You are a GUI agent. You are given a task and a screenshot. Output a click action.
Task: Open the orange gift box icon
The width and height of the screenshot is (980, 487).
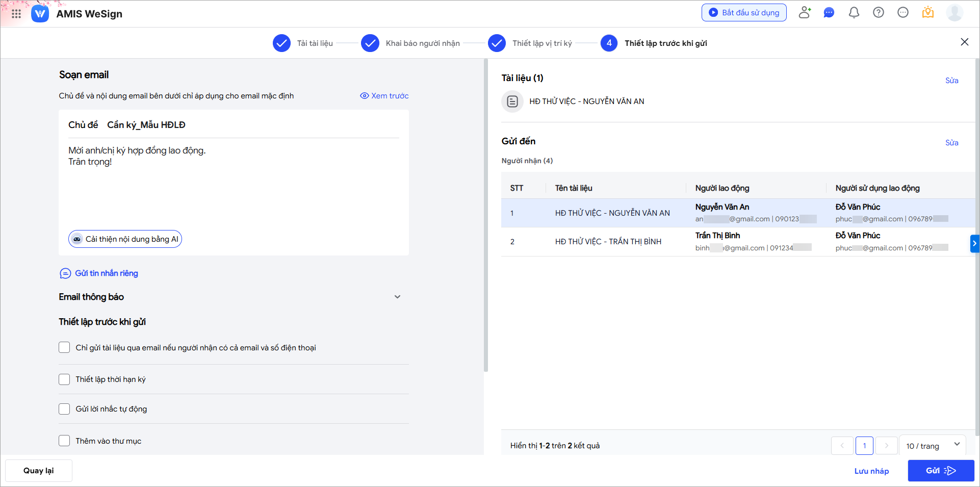point(928,13)
